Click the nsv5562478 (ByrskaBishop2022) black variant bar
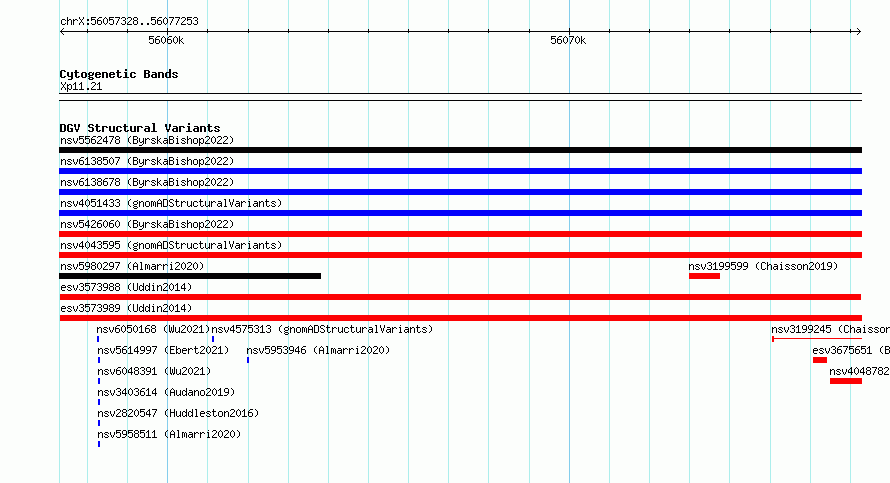Image resolution: width=890 pixels, height=483 pixels. (x=460, y=150)
